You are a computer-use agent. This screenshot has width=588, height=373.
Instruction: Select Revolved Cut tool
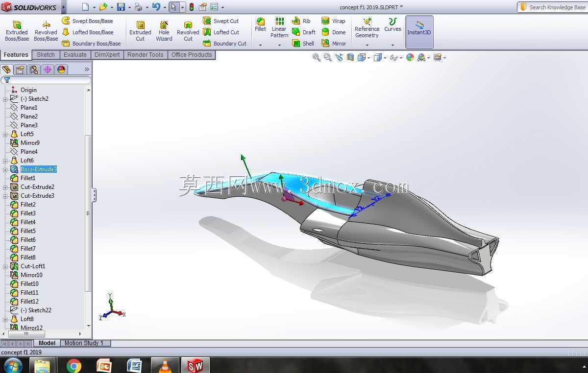coord(188,31)
